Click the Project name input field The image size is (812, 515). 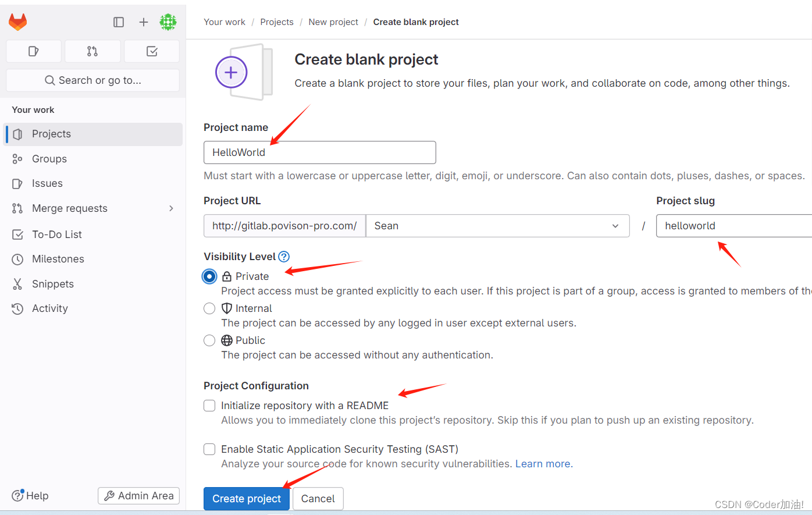[x=319, y=152]
